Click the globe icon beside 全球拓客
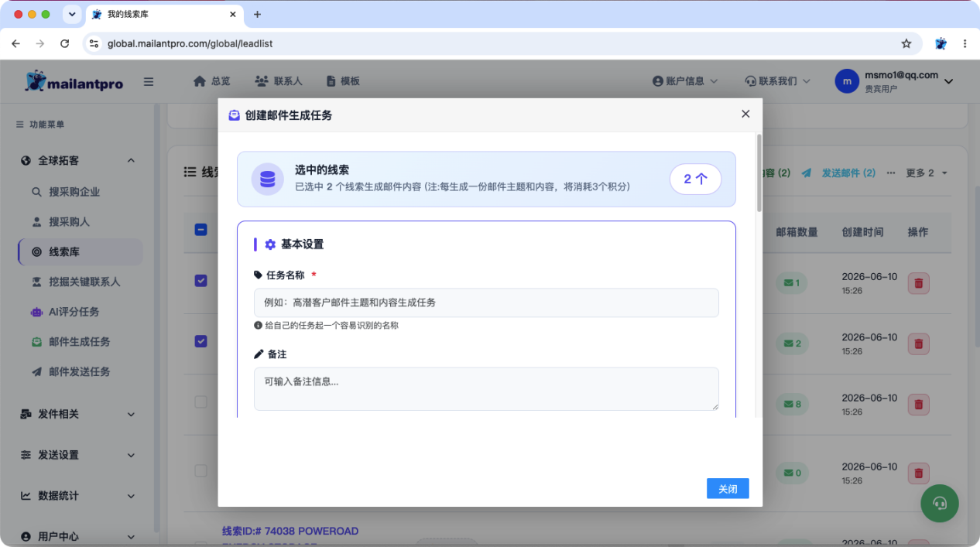The image size is (980, 547). click(x=26, y=161)
